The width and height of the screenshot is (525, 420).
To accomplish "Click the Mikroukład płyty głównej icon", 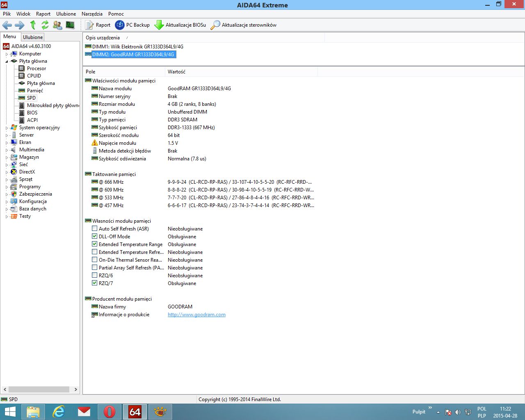I will (x=22, y=105).
